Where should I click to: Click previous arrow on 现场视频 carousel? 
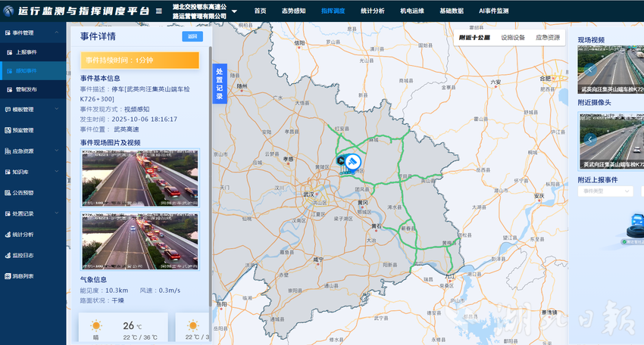click(x=589, y=70)
